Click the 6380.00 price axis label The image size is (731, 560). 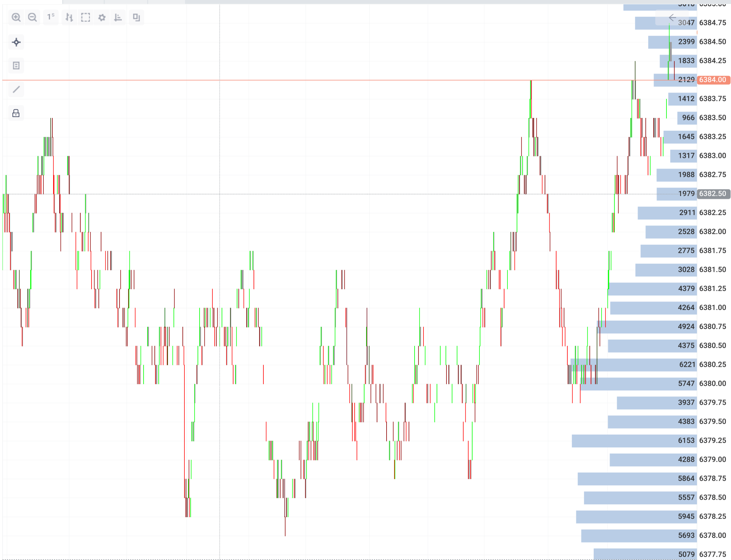coord(712,384)
